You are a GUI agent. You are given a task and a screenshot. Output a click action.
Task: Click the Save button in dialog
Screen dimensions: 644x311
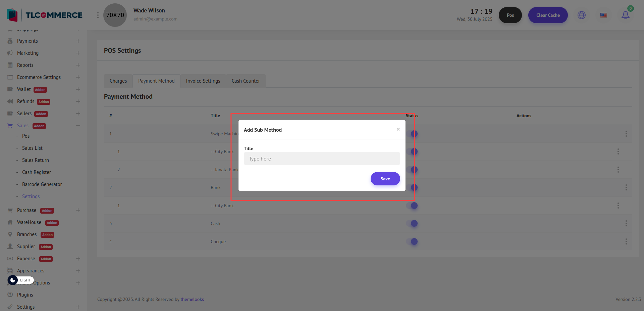click(385, 179)
